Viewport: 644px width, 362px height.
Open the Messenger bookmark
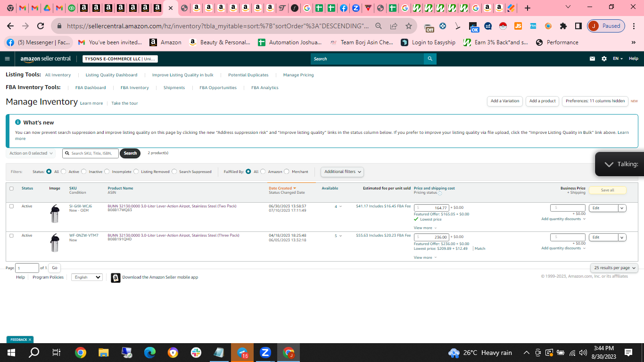[39, 42]
